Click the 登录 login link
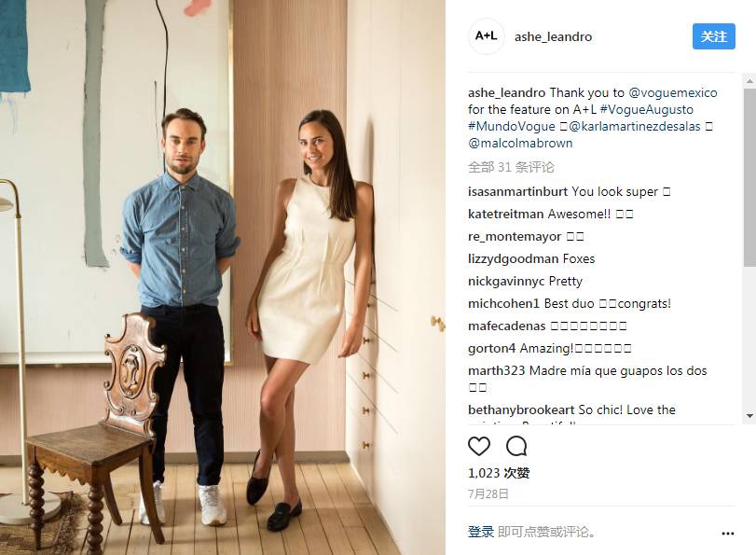Screen dimensions: 756x555 point(481,532)
